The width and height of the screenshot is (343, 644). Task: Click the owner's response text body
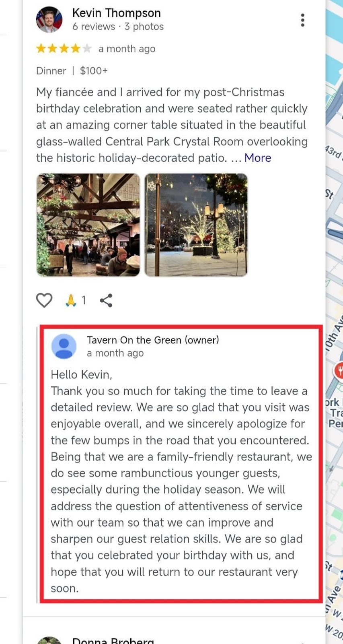point(181,481)
